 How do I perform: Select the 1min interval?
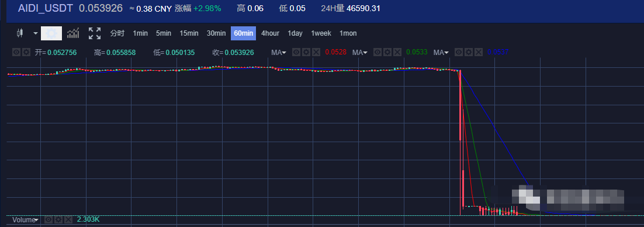140,33
